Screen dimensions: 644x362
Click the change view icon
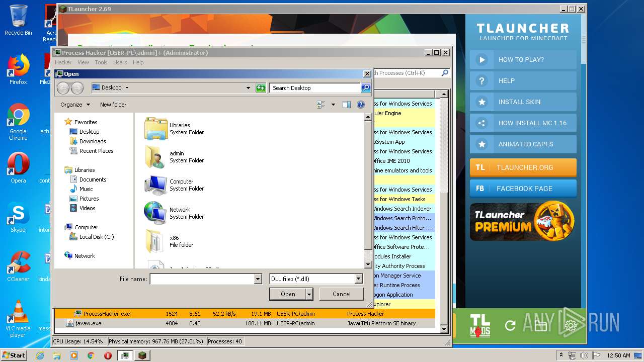tap(321, 105)
